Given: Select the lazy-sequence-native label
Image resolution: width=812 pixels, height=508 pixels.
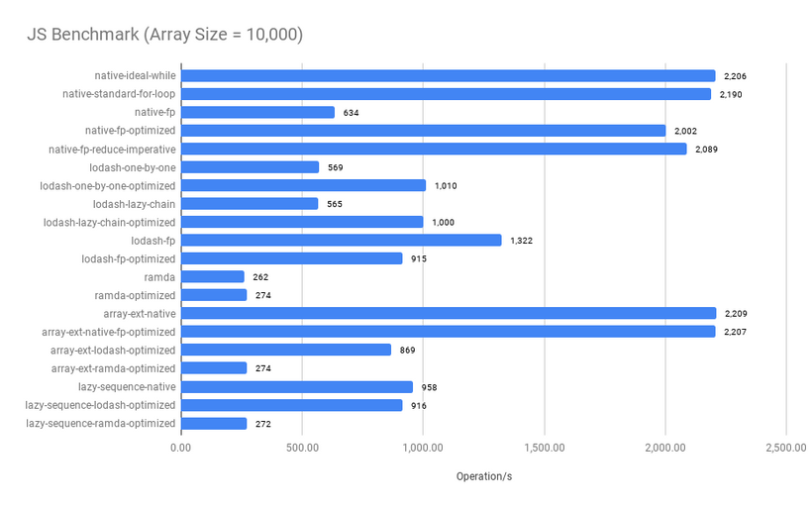Looking at the screenshot, I should [127, 387].
